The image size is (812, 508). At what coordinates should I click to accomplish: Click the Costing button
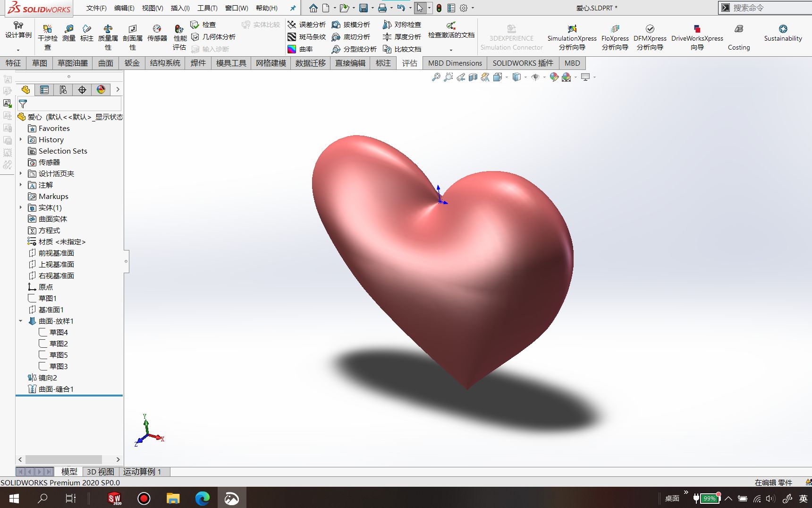coord(738,37)
